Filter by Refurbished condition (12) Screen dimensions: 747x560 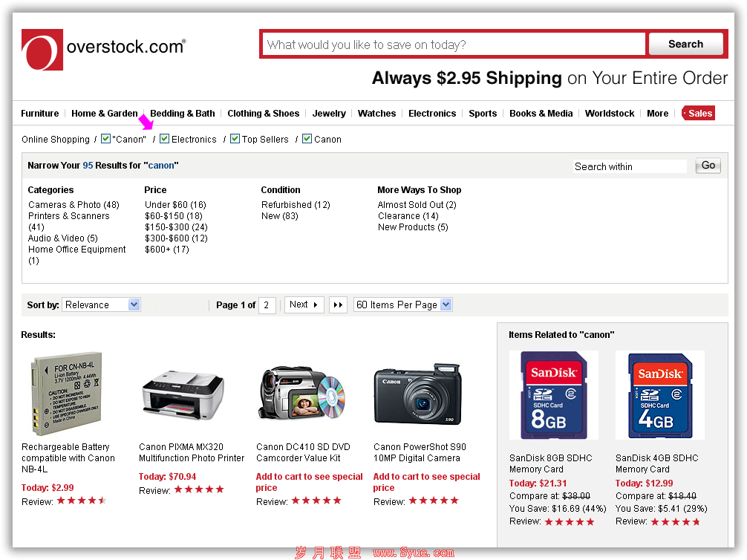(296, 205)
